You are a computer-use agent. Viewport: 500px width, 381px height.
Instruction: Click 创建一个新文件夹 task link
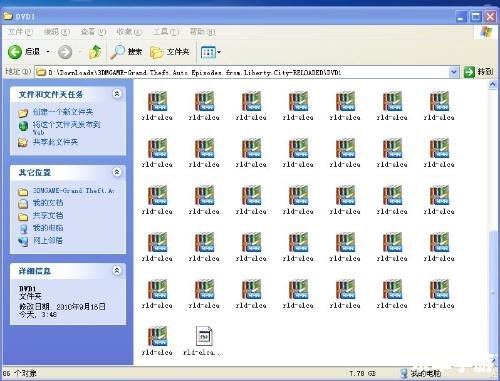pyautogui.click(x=63, y=112)
